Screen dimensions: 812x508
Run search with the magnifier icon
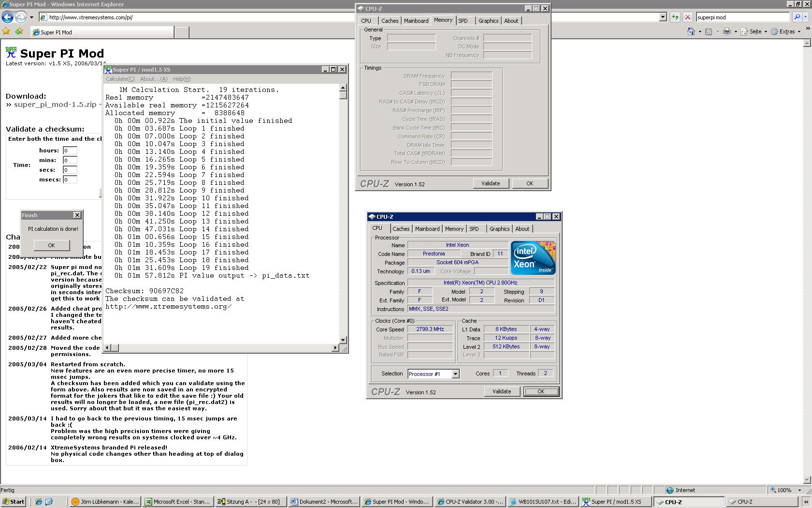point(797,17)
